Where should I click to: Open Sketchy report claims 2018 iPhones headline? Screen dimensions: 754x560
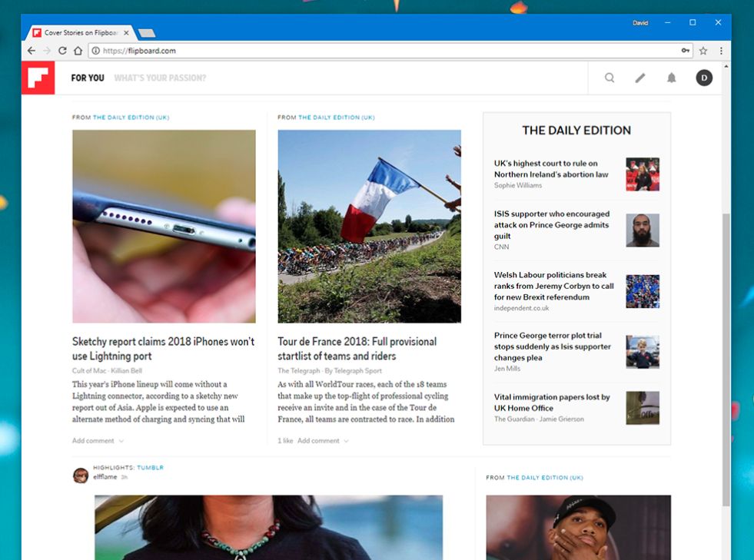pyautogui.click(x=164, y=349)
